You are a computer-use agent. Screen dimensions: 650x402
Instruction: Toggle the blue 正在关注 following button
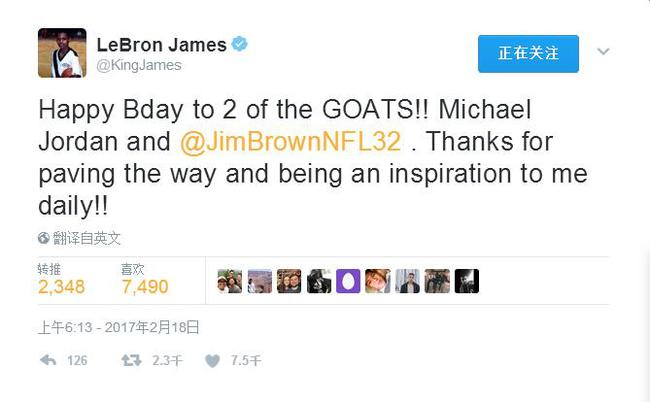coord(528,54)
